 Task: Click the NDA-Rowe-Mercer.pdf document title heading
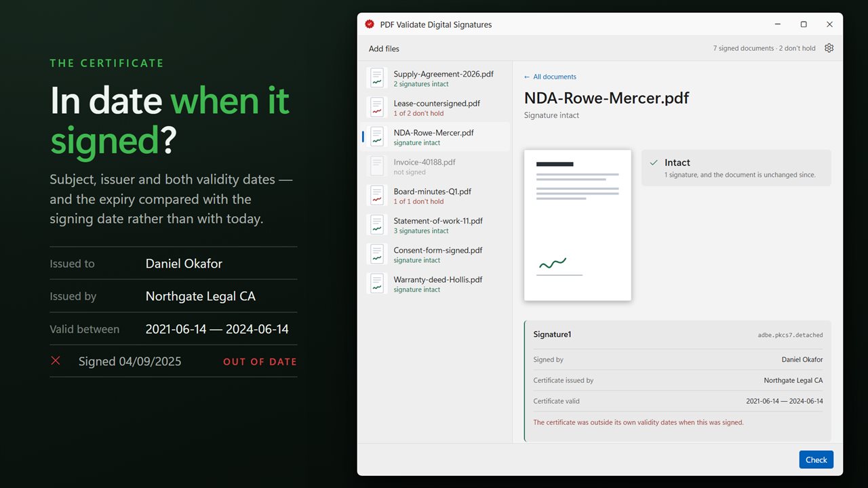pos(606,98)
